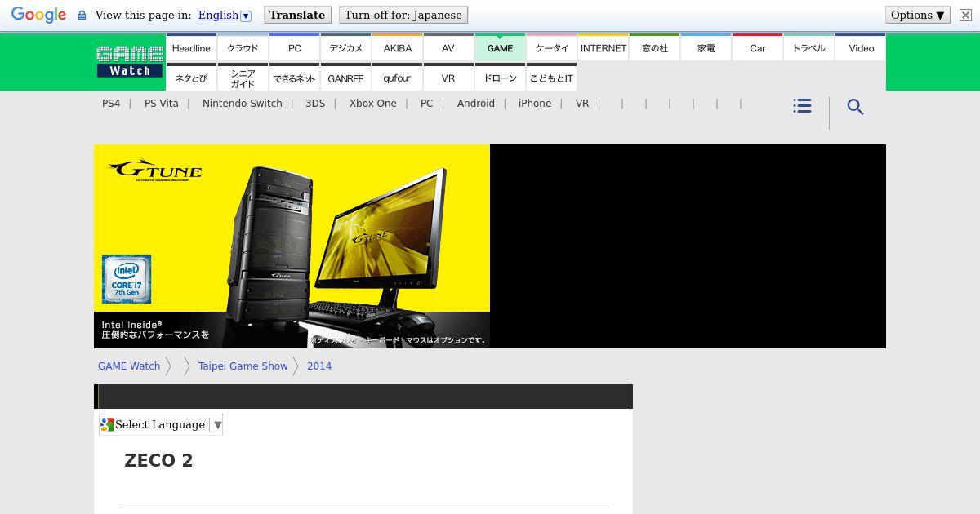Open the Video tab

(861, 47)
